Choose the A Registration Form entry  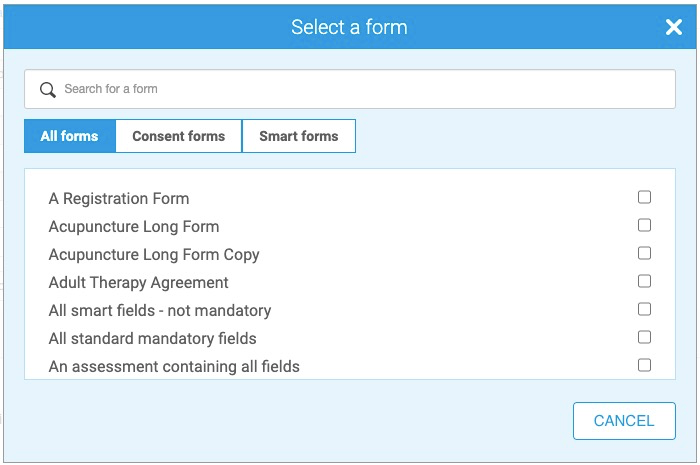coord(119,199)
